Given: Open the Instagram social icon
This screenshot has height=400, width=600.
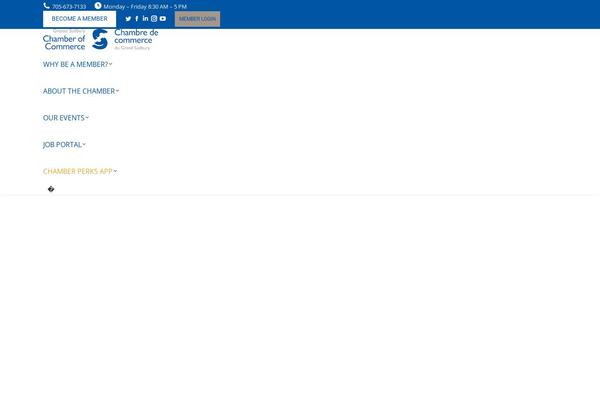Looking at the screenshot, I should 154,18.
